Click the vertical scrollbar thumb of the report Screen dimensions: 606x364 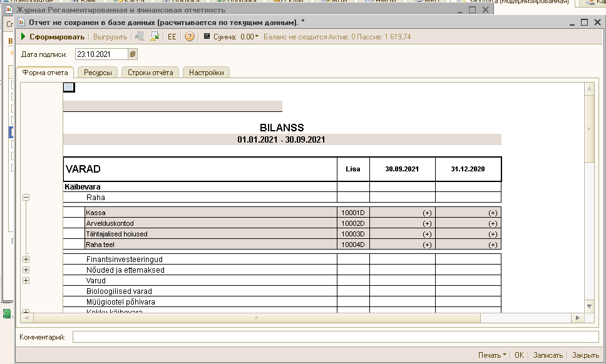589,128
